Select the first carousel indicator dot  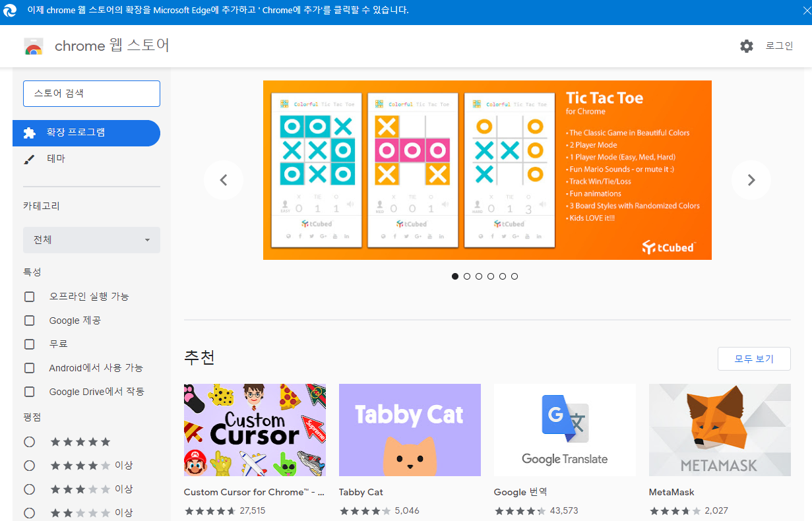pyautogui.click(x=455, y=276)
